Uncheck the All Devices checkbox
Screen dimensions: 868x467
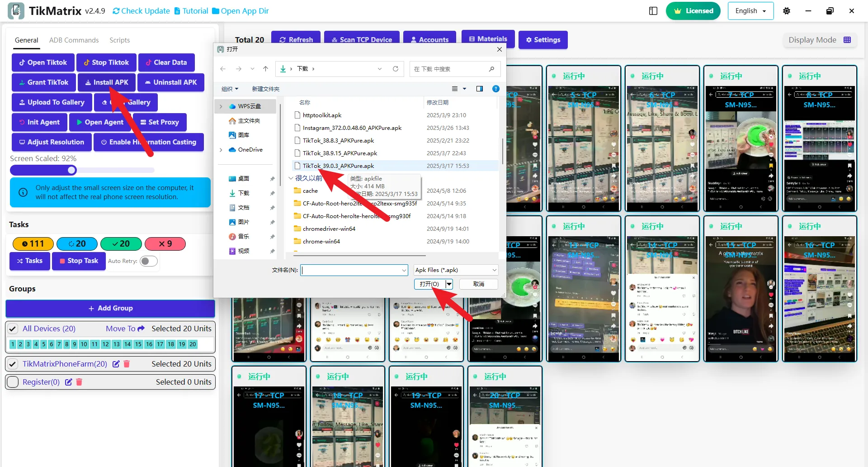tap(13, 329)
